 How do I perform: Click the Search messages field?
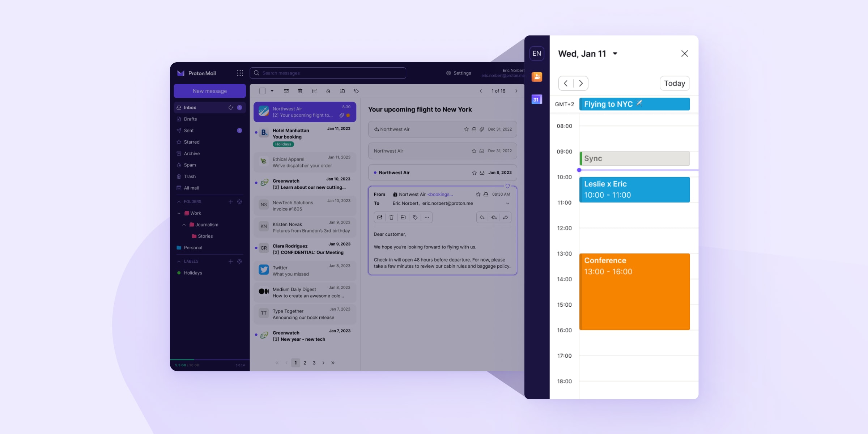328,73
